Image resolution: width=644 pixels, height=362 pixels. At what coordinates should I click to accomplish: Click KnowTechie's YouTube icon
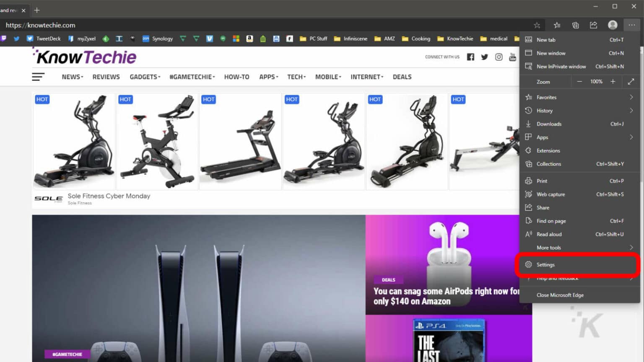tap(512, 57)
